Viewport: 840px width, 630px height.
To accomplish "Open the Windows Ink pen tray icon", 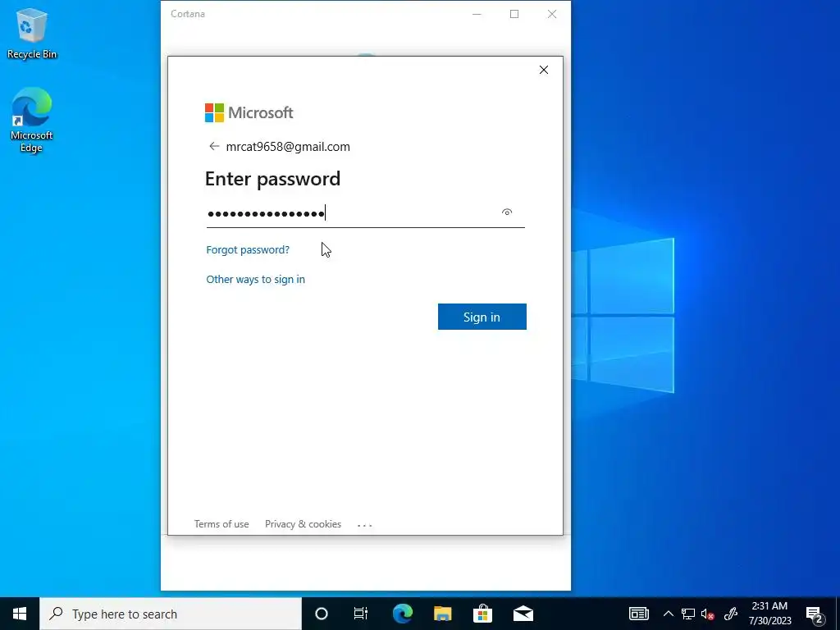I will point(731,614).
